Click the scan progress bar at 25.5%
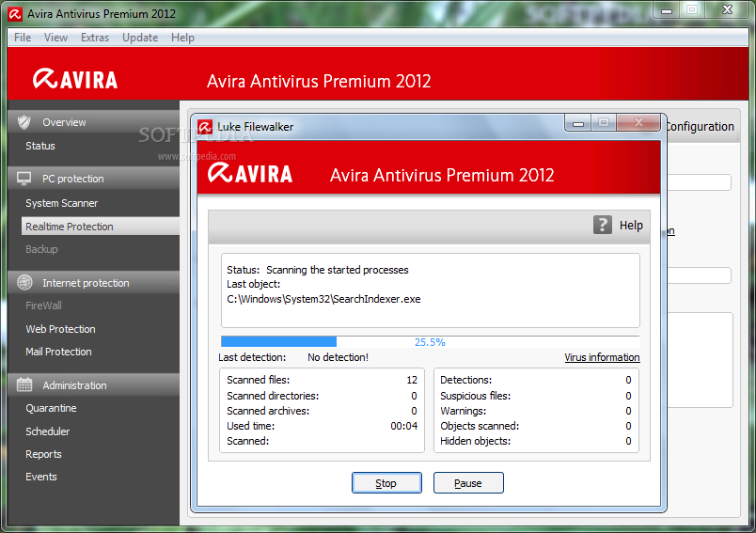The height and width of the screenshot is (533, 756). (430, 341)
